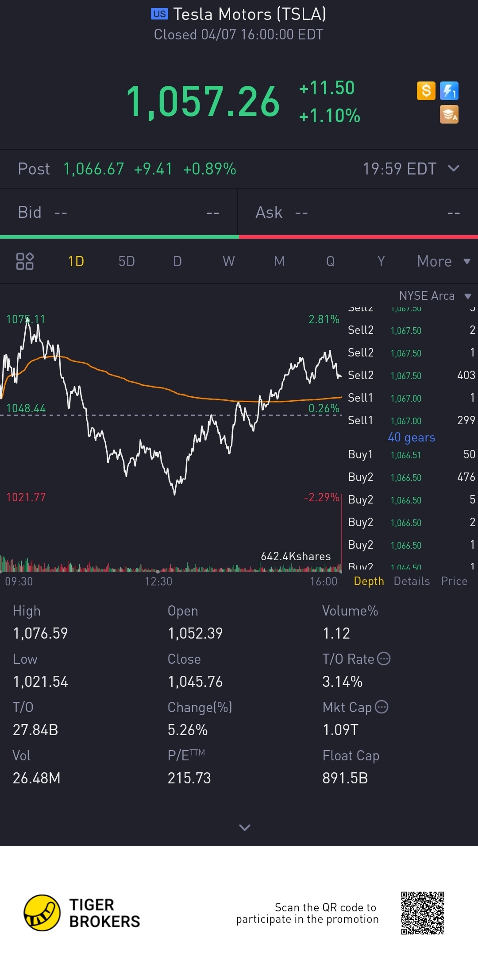Tap the Mkt Cap info icon
Screen dimensions: 478x980
(382, 707)
